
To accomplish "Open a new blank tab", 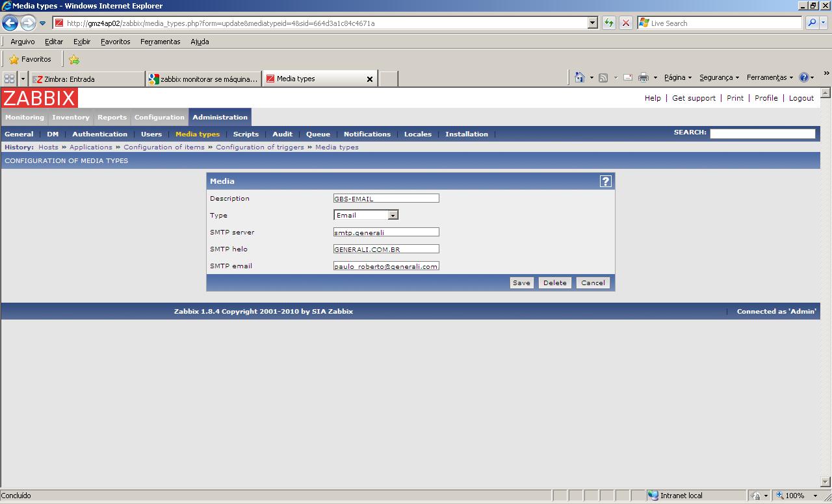I will click(x=388, y=79).
